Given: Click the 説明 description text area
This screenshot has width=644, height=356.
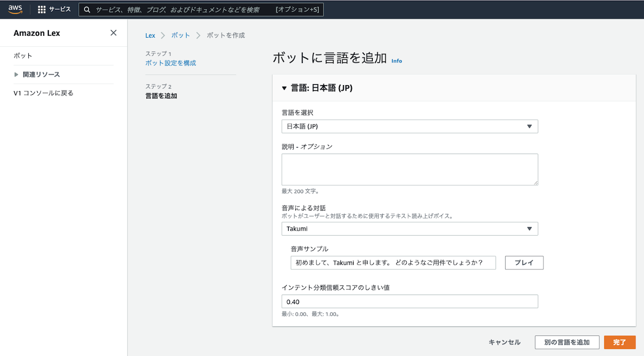Looking at the screenshot, I should tap(410, 170).
